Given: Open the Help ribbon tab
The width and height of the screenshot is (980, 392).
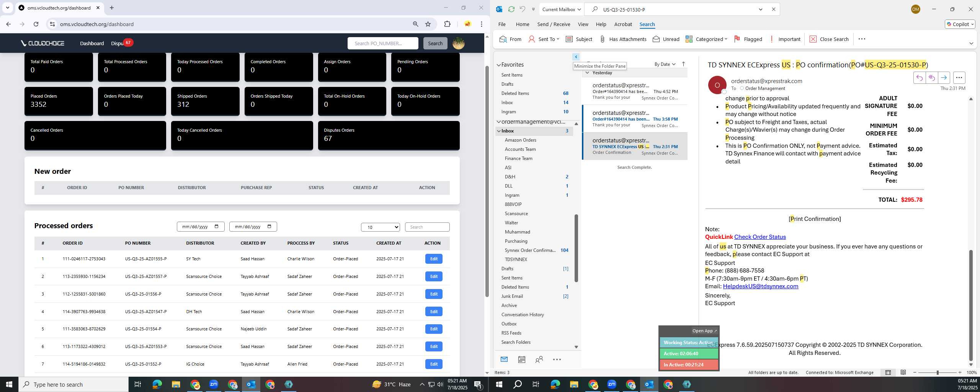Looking at the screenshot, I should click(601, 24).
